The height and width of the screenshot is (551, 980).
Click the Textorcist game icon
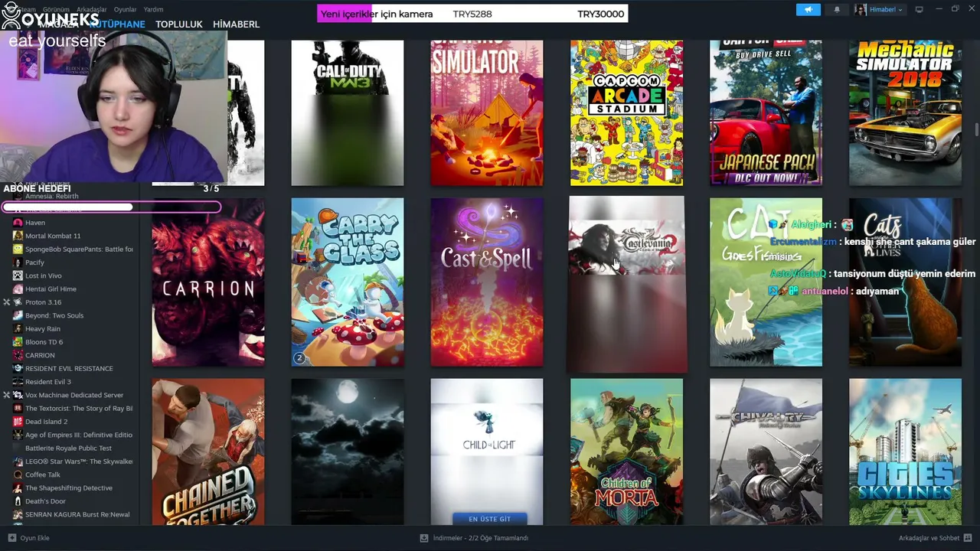click(18, 409)
